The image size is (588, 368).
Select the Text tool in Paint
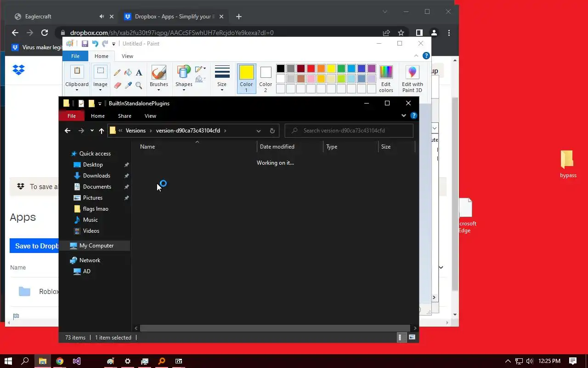pyautogui.click(x=139, y=73)
